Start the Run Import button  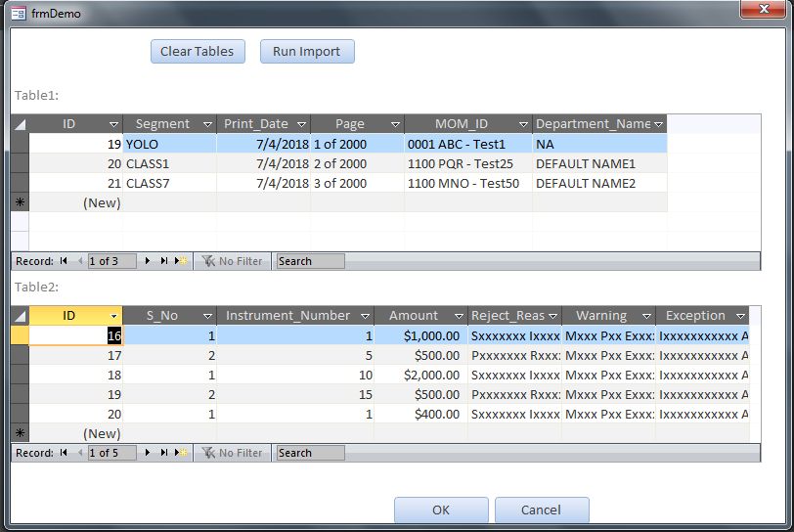coord(307,52)
